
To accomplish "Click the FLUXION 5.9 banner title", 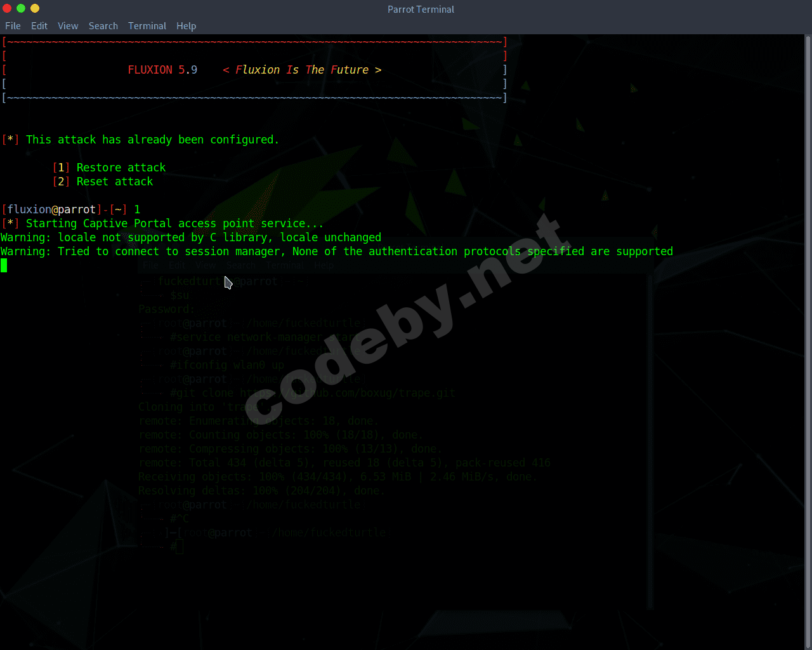I will coord(162,70).
